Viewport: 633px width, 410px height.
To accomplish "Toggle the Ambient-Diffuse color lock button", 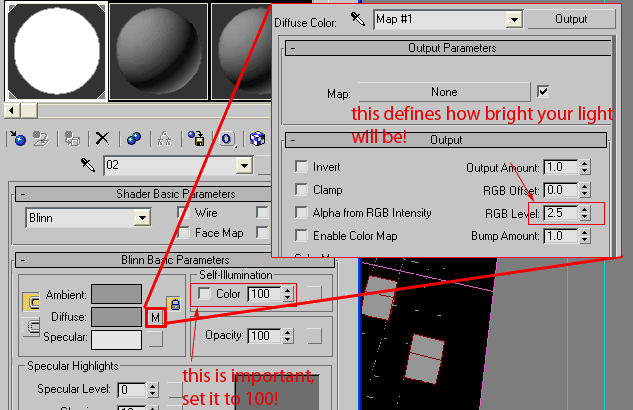I will [x=31, y=301].
